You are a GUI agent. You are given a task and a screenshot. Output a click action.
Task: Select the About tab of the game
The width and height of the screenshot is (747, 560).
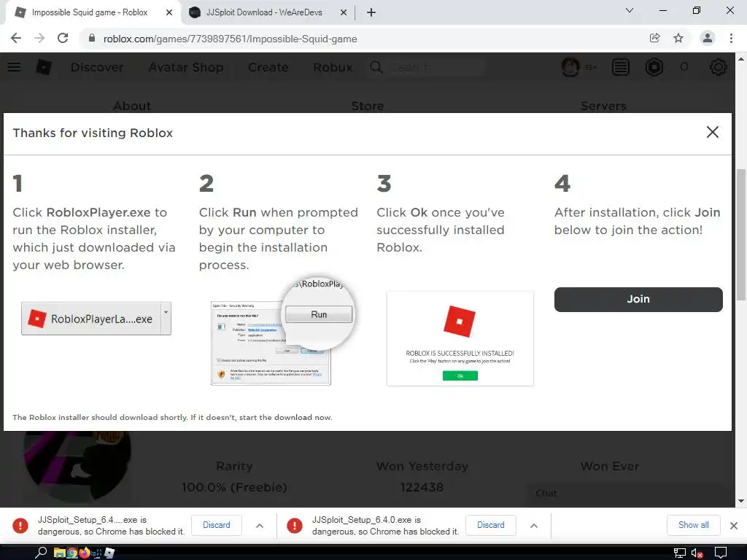132,106
